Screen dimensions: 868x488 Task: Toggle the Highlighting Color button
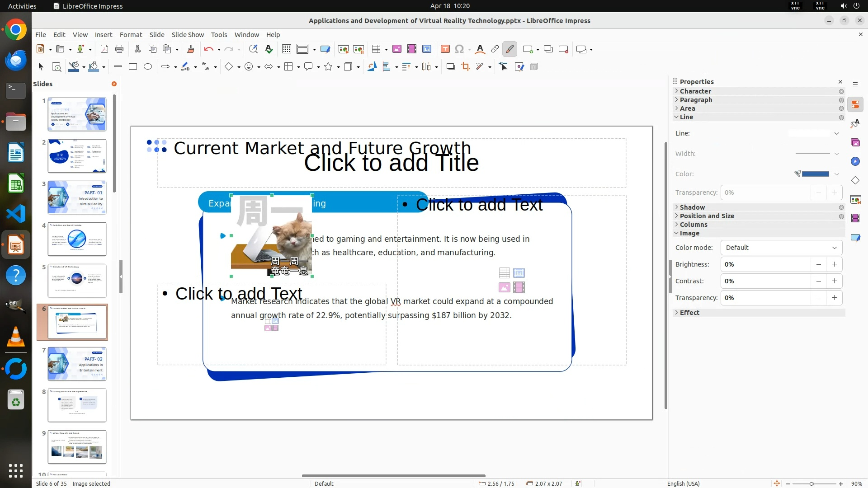[x=509, y=49]
